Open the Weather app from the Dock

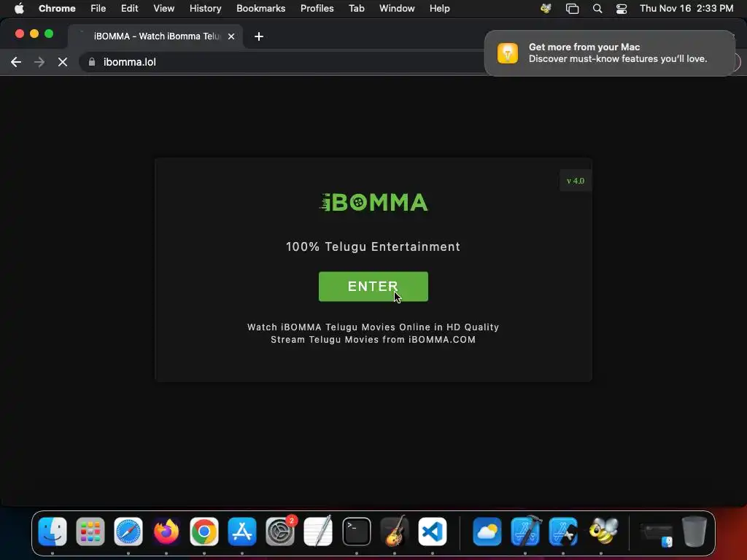[487, 532]
